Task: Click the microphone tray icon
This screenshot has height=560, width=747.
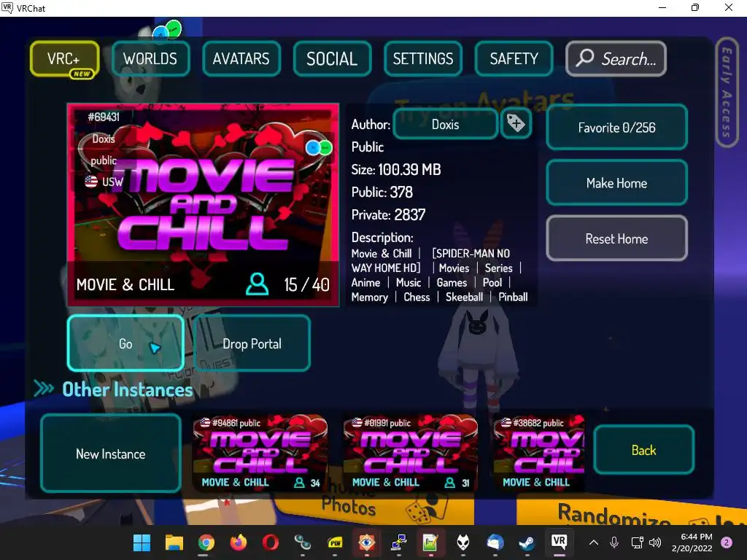Action: [614, 542]
